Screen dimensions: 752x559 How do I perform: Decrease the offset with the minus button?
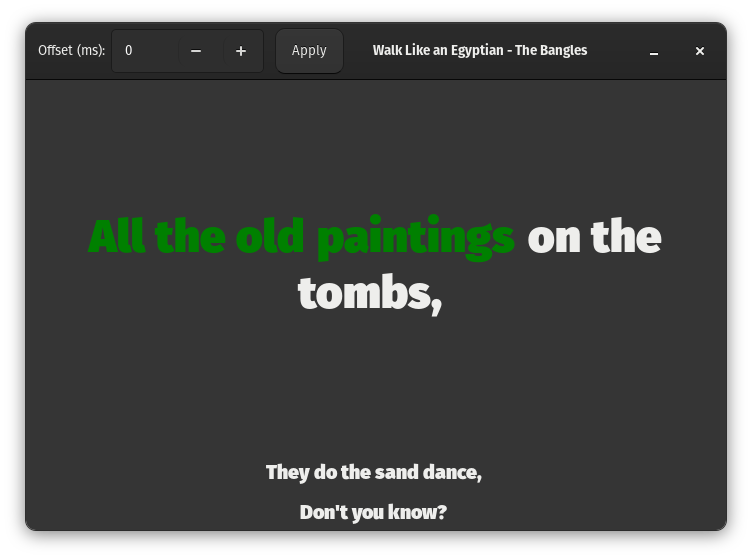click(x=196, y=51)
